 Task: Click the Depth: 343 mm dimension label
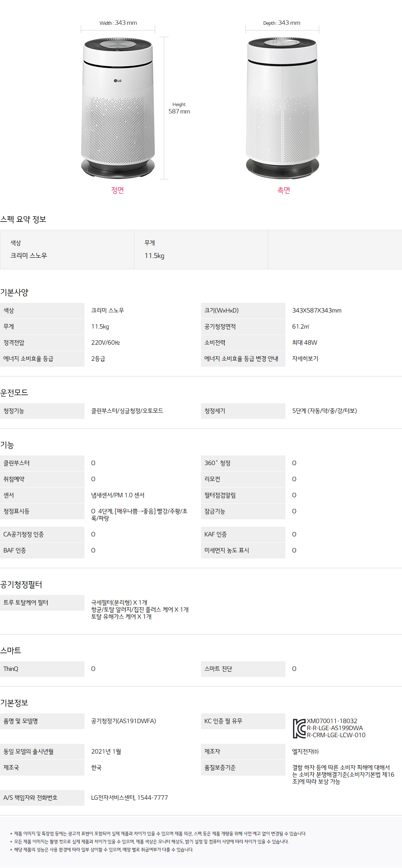[282, 23]
